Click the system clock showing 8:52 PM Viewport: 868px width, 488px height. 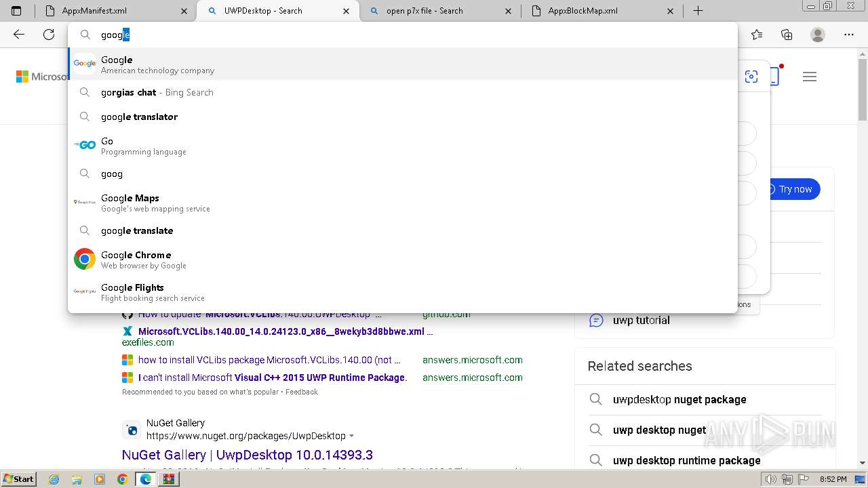coord(833,479)
